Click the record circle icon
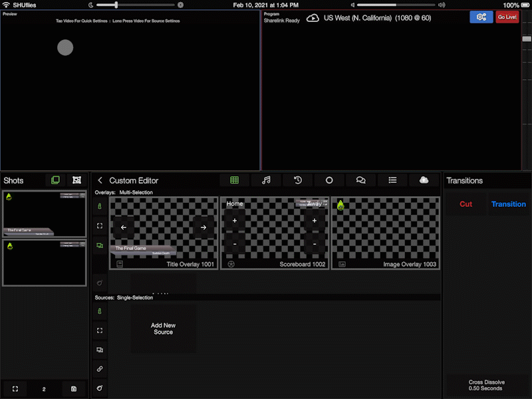The image size is (532, 399). coord(329,180)
